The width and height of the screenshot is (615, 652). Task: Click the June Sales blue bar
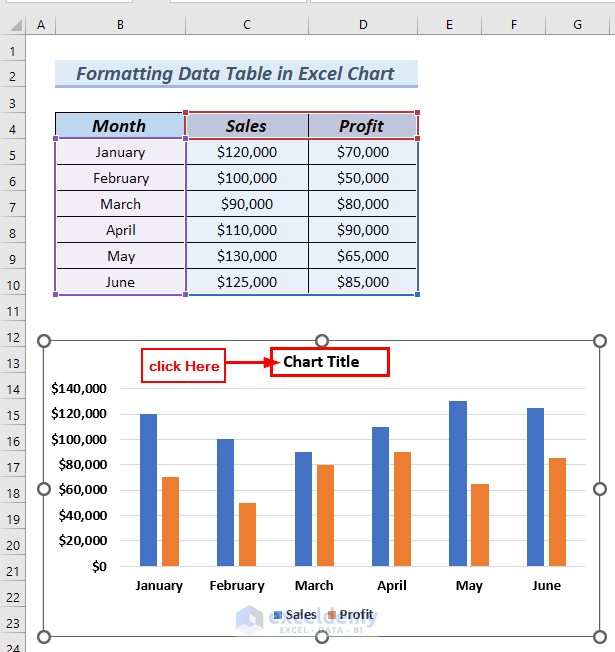point(535,487)
